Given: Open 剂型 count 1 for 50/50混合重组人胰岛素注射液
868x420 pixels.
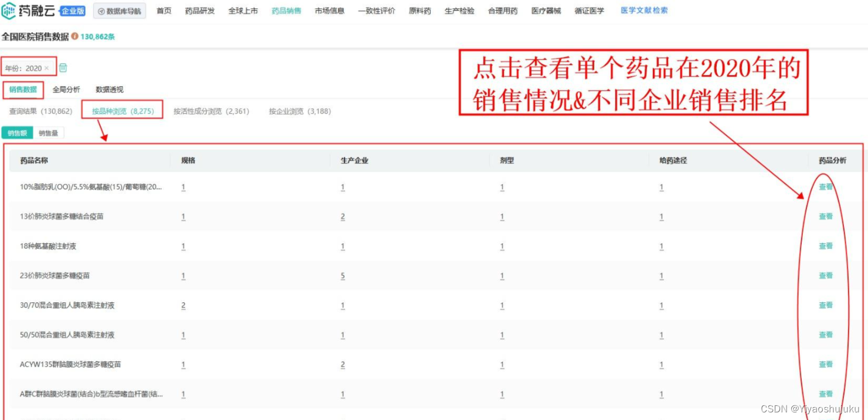Looking at the screenshot, I should 502,335.
